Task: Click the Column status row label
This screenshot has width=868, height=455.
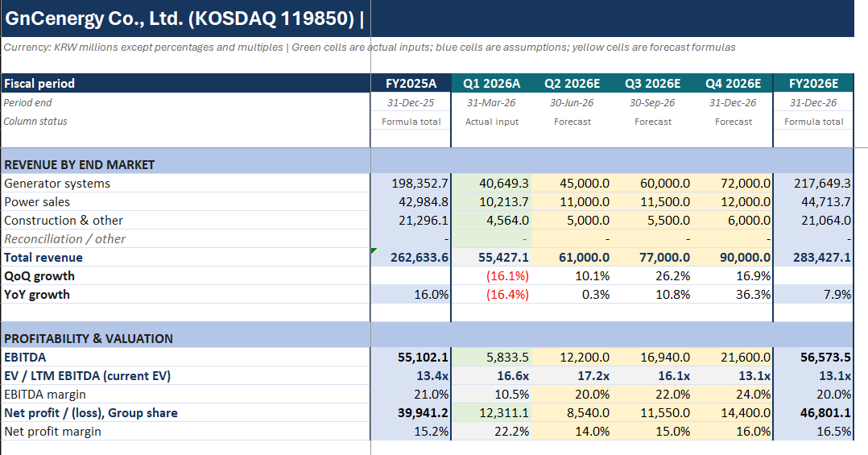Action: [x=35, y=122]
